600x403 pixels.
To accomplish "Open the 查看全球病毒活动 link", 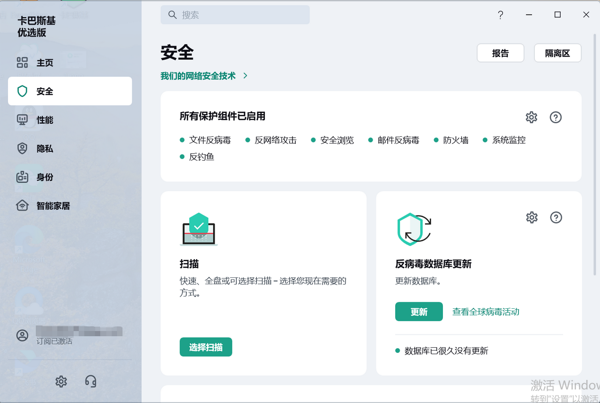I will [x=486, y=312].
